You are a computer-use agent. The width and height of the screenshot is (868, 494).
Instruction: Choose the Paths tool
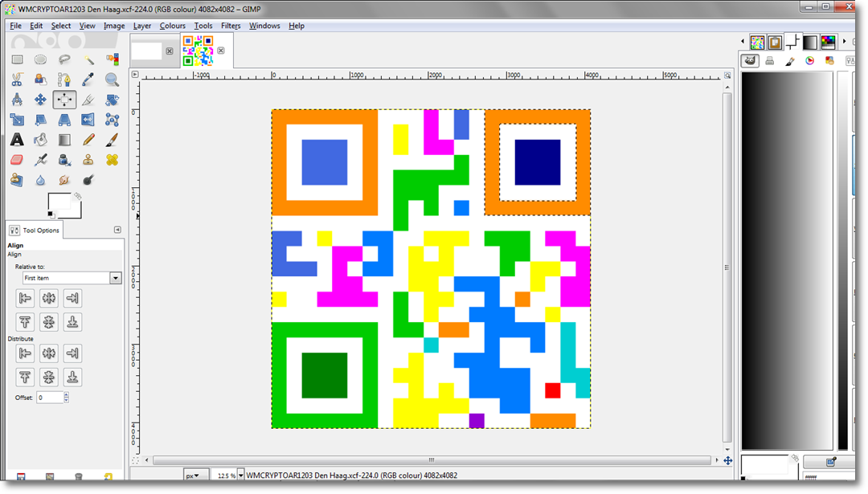[x=64, y=80]
